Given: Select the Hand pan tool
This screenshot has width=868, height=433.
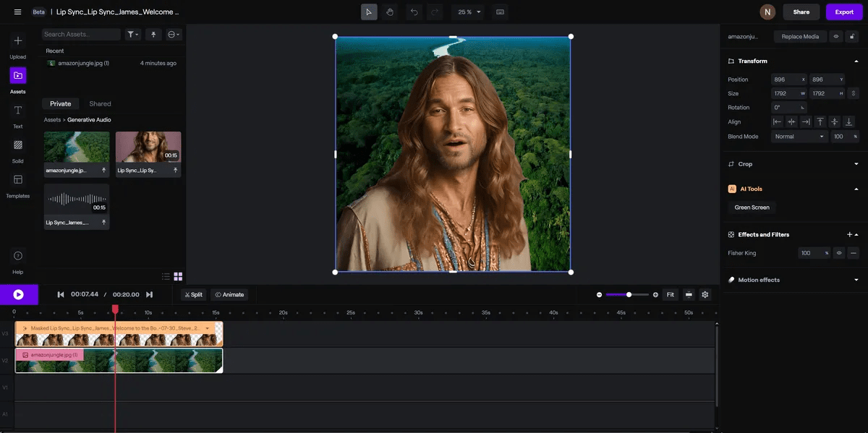Looking at the screenshot, I should pyautogui.click(x=389, y=12).
